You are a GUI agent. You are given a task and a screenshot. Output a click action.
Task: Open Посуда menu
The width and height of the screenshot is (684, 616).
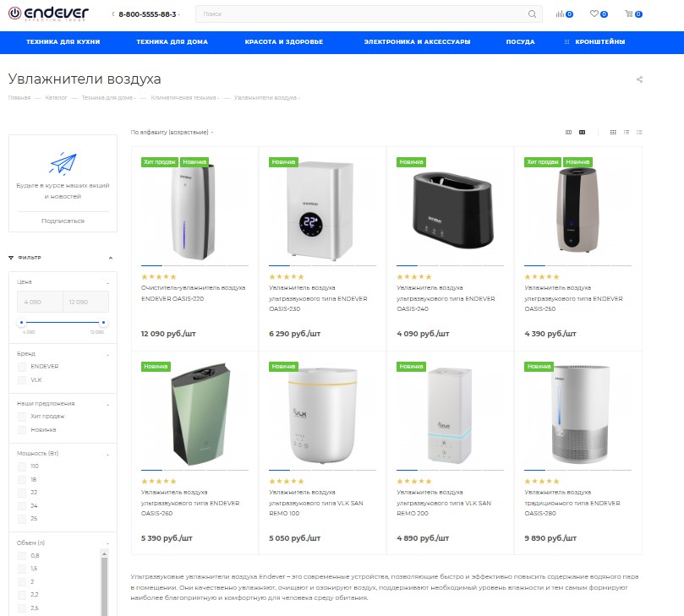[x=520, y=42]
